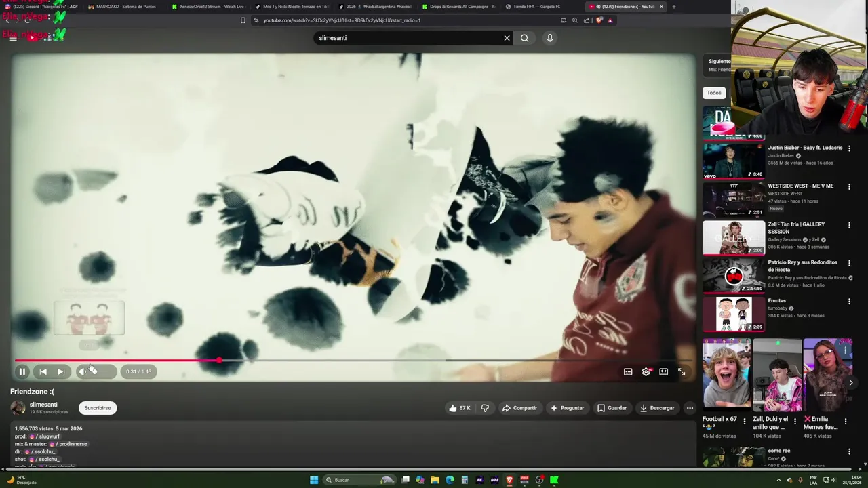Open the weather widget 14°C Despejado

[20, 480]
